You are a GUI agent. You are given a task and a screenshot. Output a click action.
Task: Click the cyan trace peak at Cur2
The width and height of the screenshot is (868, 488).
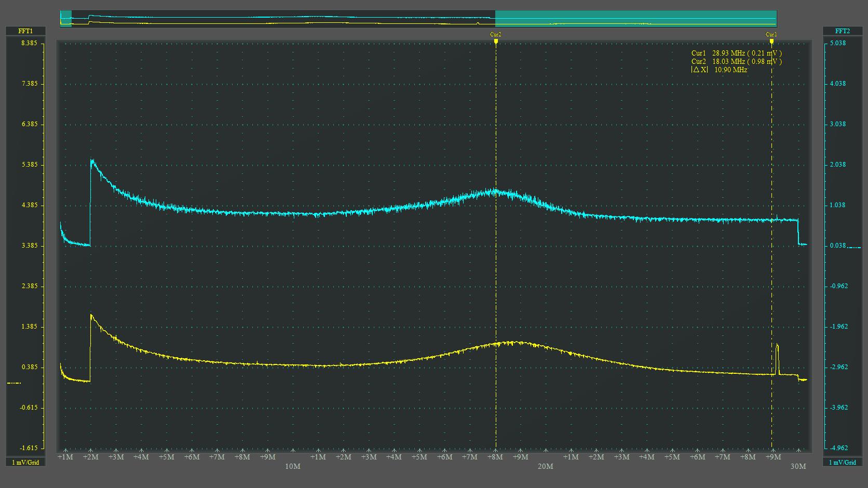click(496, 192)
